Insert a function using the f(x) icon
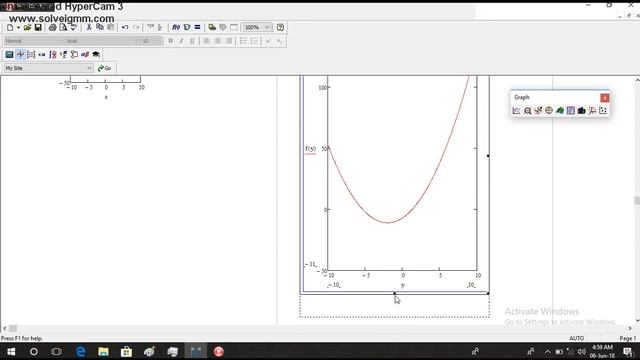This screenshot has height=360, width=640. pos(176,27)
